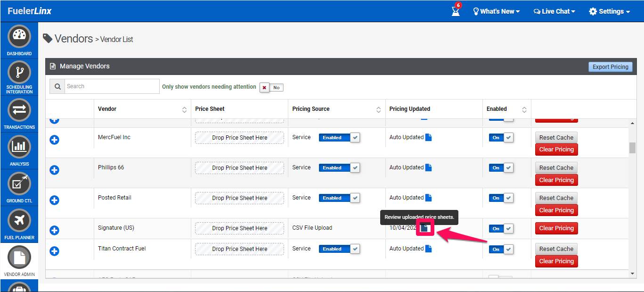
Task: Click the FuelerLinx logo
Action: click(29, 11)
